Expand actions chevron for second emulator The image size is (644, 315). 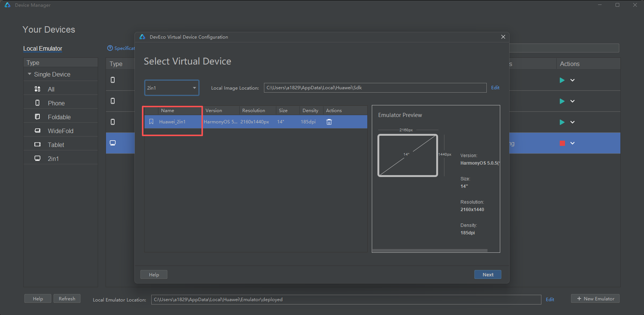(572, 101)
